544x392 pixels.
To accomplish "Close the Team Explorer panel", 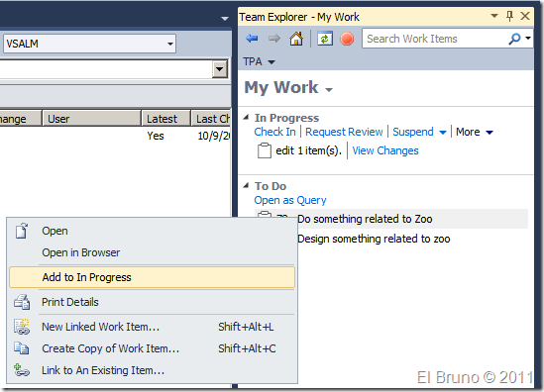I will tap(525, 16).
